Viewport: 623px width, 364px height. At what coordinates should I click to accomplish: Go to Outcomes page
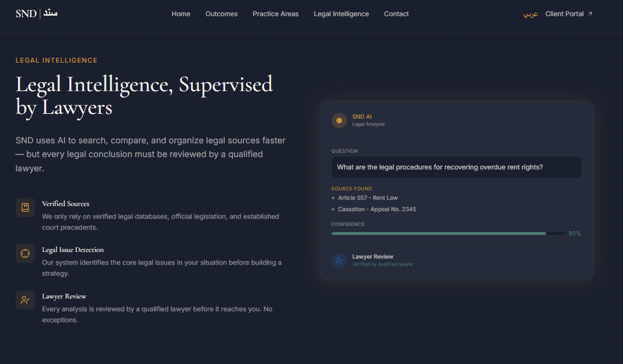[221, 14]
